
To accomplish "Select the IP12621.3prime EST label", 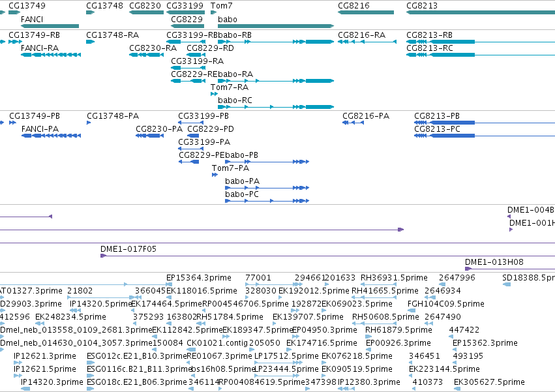I will (x=45, y=357).
